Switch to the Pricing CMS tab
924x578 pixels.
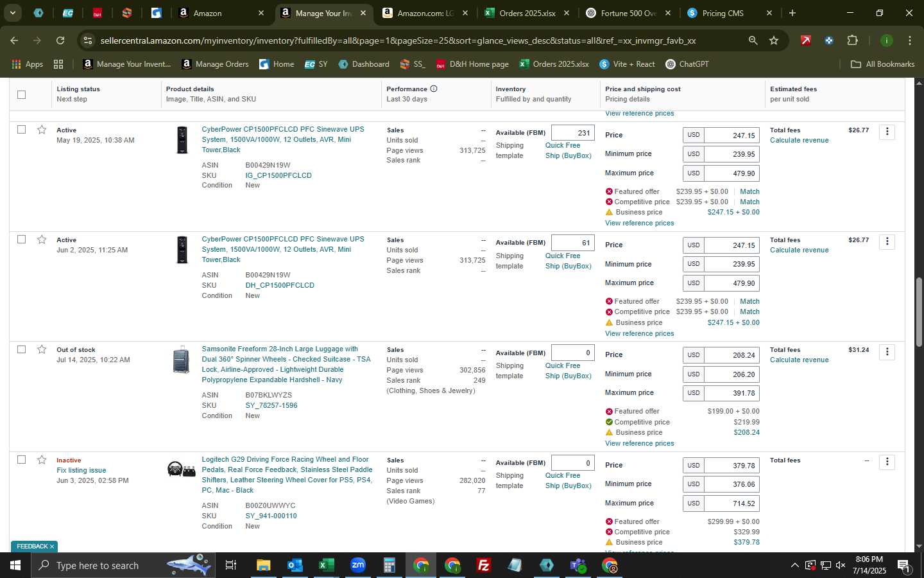click(x=730, y=13)
